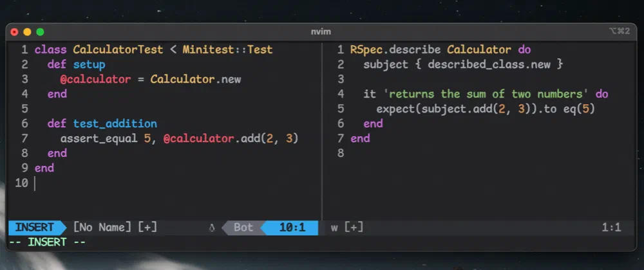Viewport: 644px width, 270px height.
Task: Click @calculator on the assignment line
Action: point(95,80)
